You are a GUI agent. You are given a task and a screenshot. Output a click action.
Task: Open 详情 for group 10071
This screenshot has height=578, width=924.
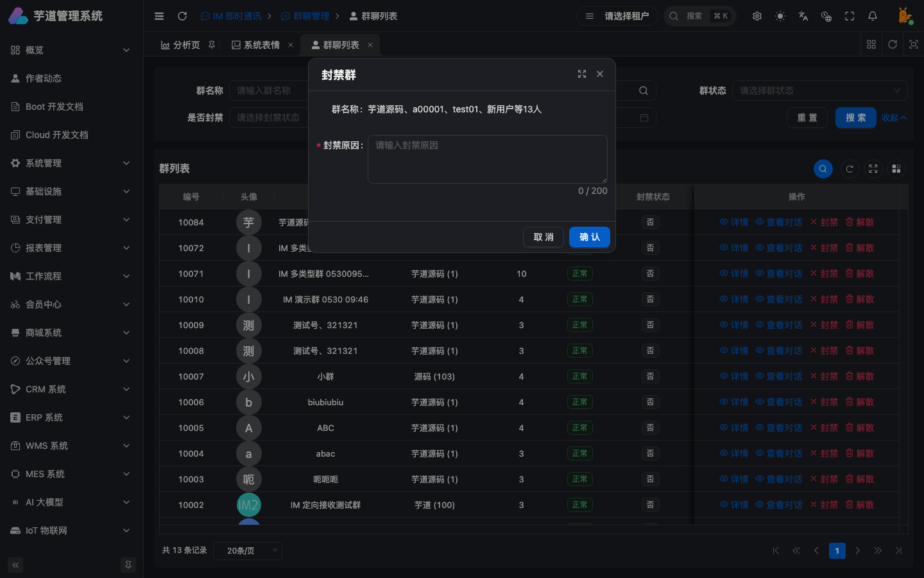point(734,274)
